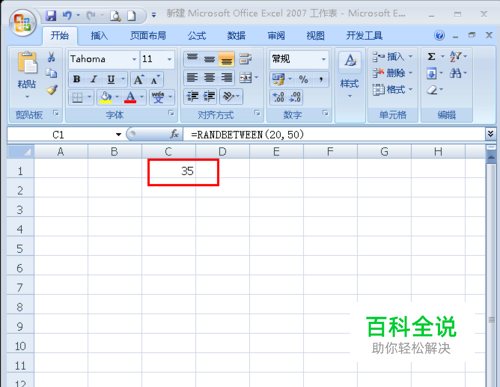Image resolution: width=500 pixels, height=387 pixels.
Task: Open the 公式 tab
Action: (x=197, y=35)
